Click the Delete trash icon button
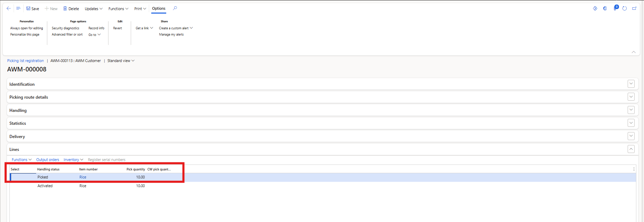The width and height of the screenshot is (644, 222). (x=71, y=9)
